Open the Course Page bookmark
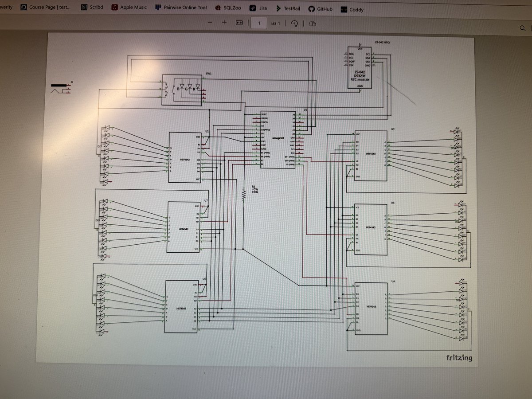The width and height of the screenshot is (532, 399). pos(46,8)
